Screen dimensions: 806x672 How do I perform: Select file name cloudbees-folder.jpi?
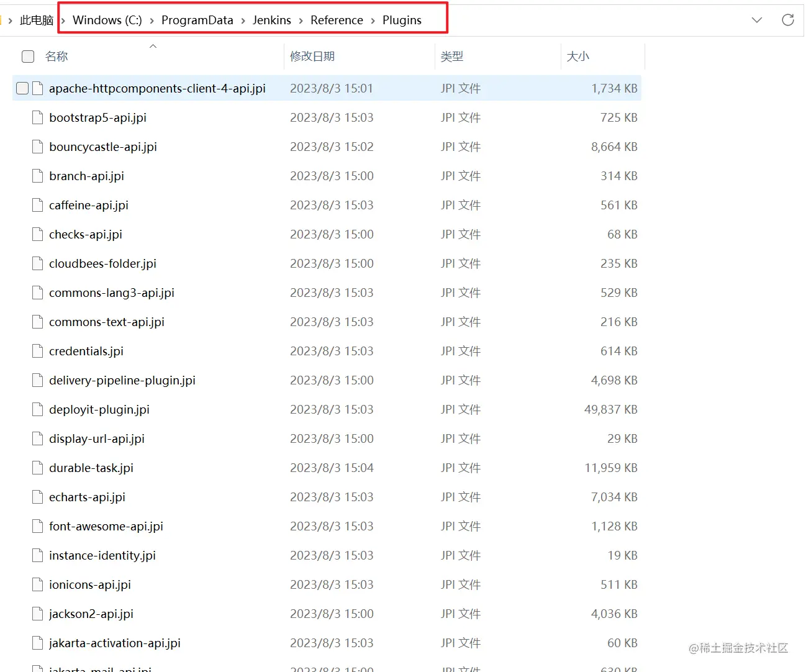coord(103,263)
